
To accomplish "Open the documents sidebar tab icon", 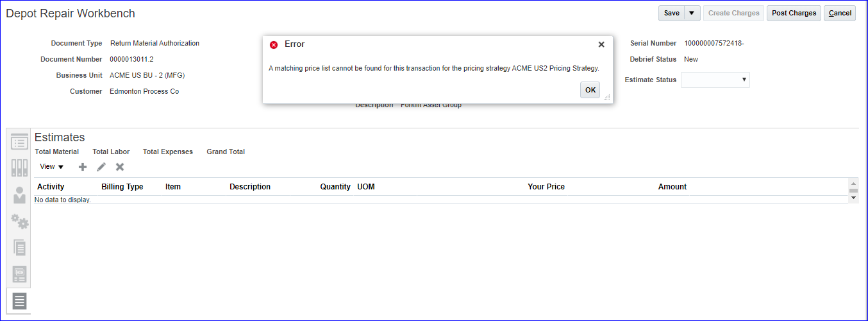I will 19,247.
